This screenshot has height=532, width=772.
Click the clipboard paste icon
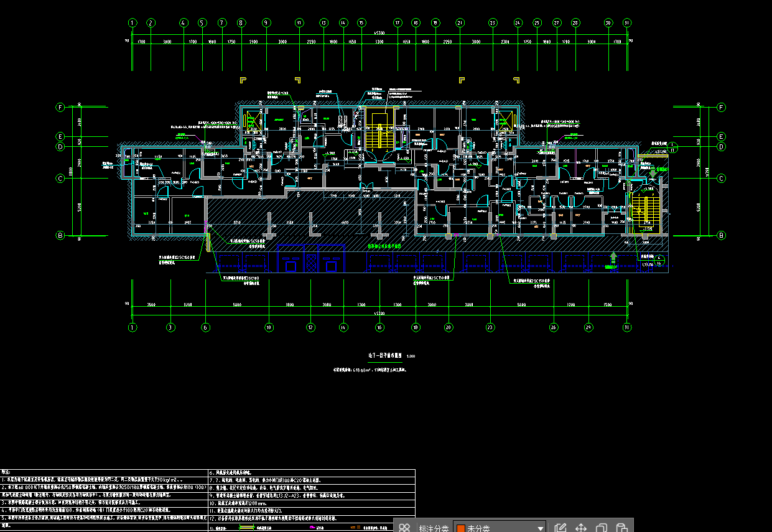[x=621, y=528]
